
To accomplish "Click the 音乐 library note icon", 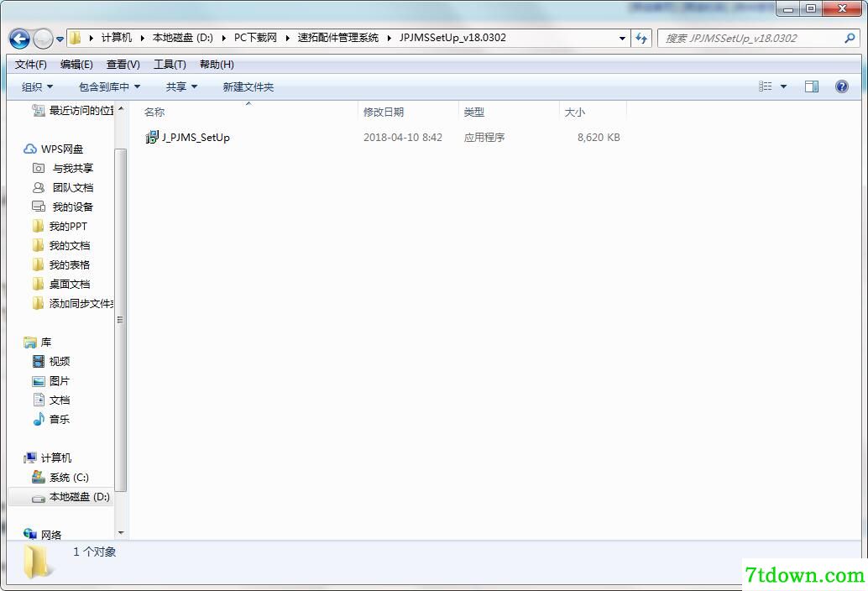I will 39,419.
